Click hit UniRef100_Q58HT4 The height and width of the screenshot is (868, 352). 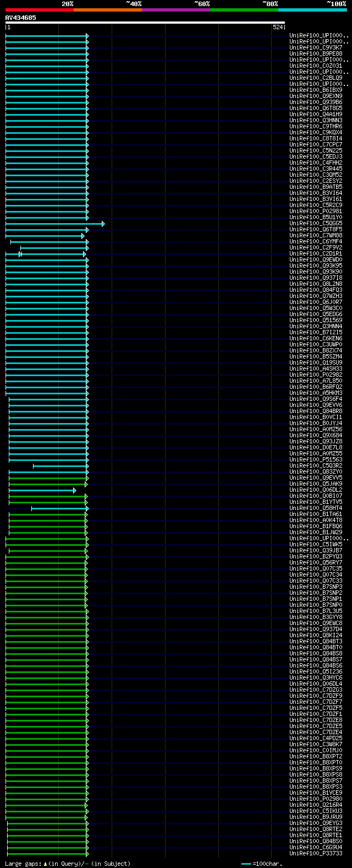316,508
